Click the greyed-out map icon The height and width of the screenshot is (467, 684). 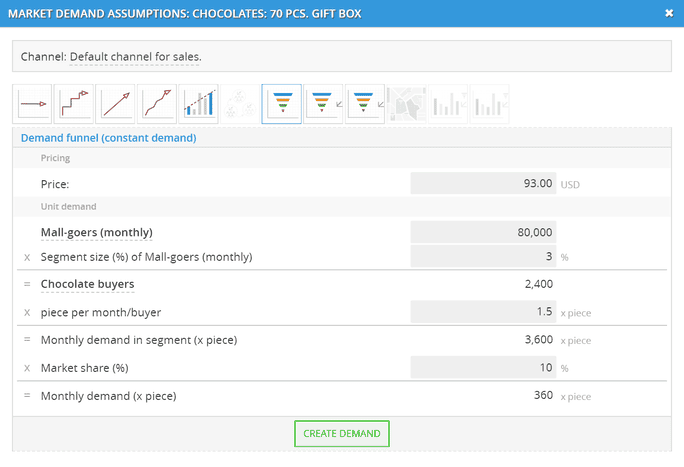407,103
